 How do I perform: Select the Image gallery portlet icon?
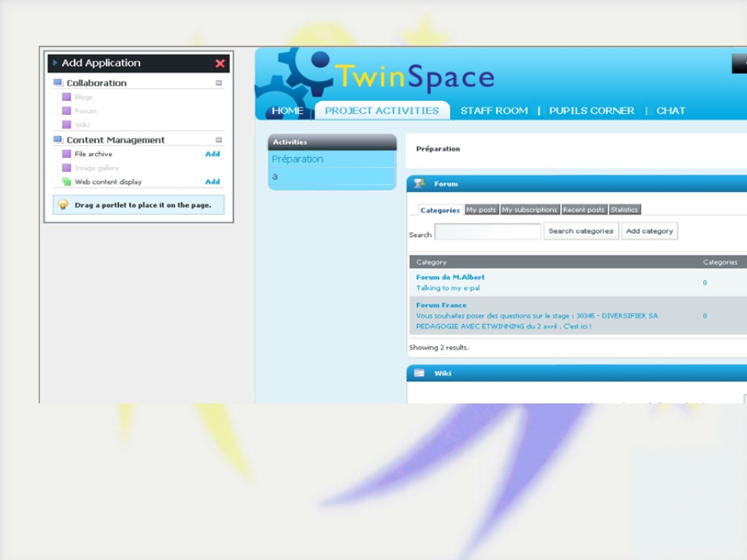67,168
